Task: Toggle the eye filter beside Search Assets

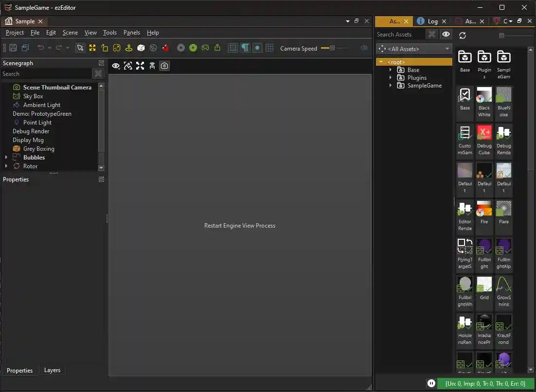Action: (x=446, y=34)
